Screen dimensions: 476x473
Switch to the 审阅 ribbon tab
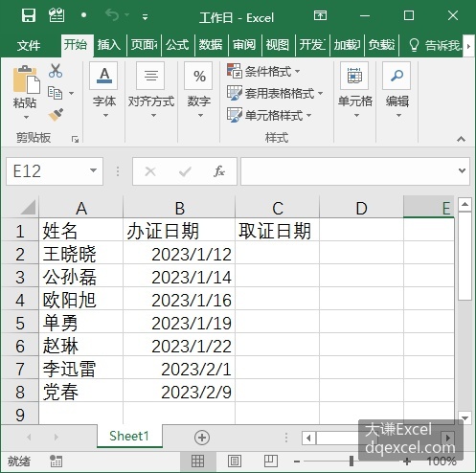click(x=244, y=45)
